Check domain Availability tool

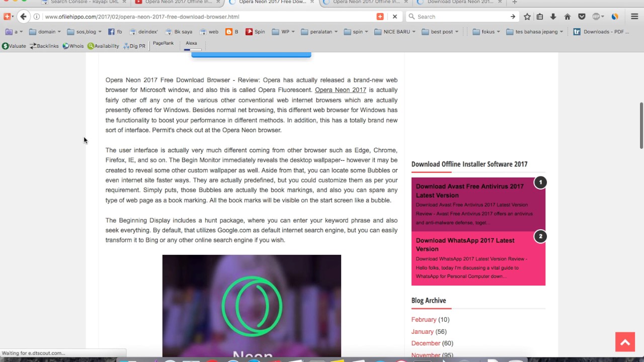(103, 46)
